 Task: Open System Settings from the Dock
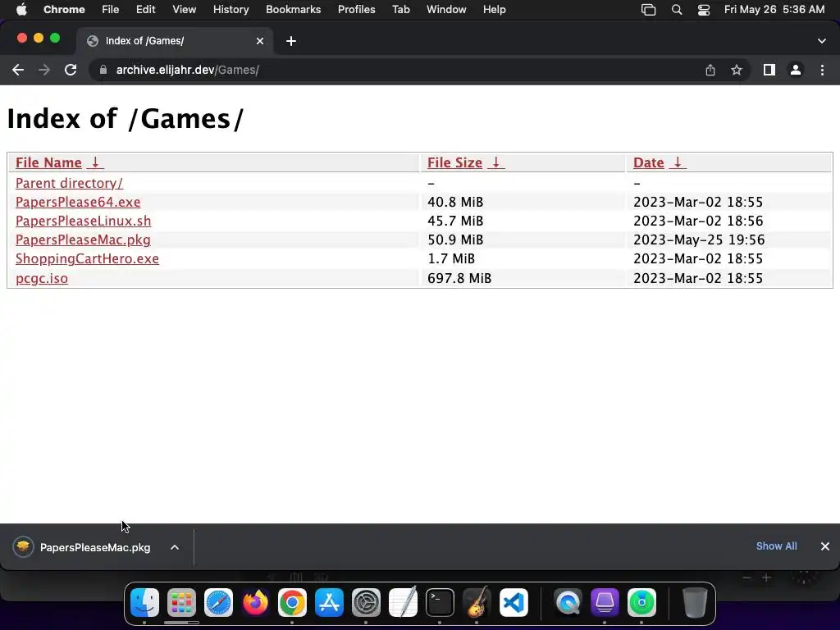click(366, 603)
